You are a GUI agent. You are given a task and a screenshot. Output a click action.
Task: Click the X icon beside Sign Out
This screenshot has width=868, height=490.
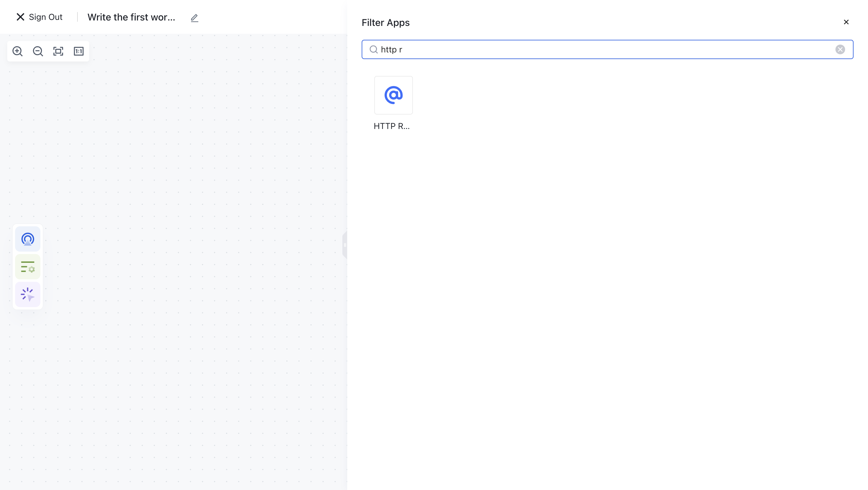click(20, 17)
